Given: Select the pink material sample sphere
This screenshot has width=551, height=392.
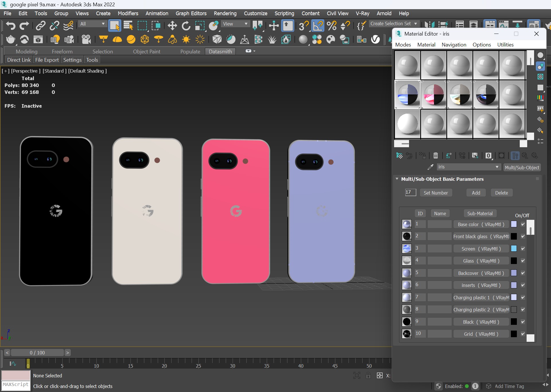Looking at the screenshot, I should pos(433,95).
